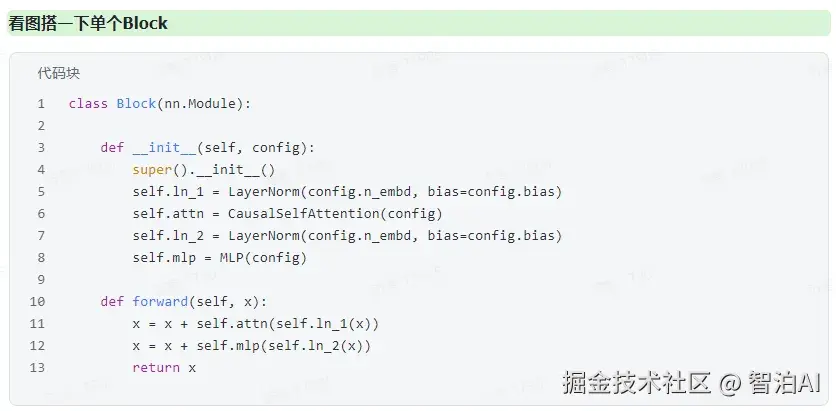Screen dimensions: 836x411
Task: Click the heading 看图搭一下单个Block
Action: 88,23
